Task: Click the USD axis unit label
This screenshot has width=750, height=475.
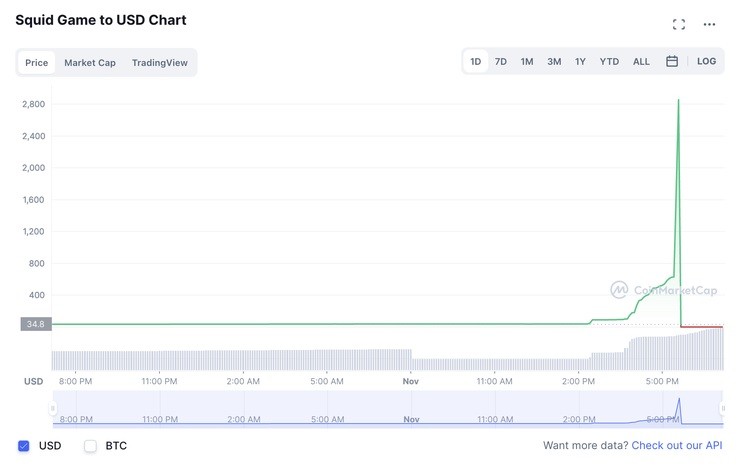Action: (x=33, y=381)
